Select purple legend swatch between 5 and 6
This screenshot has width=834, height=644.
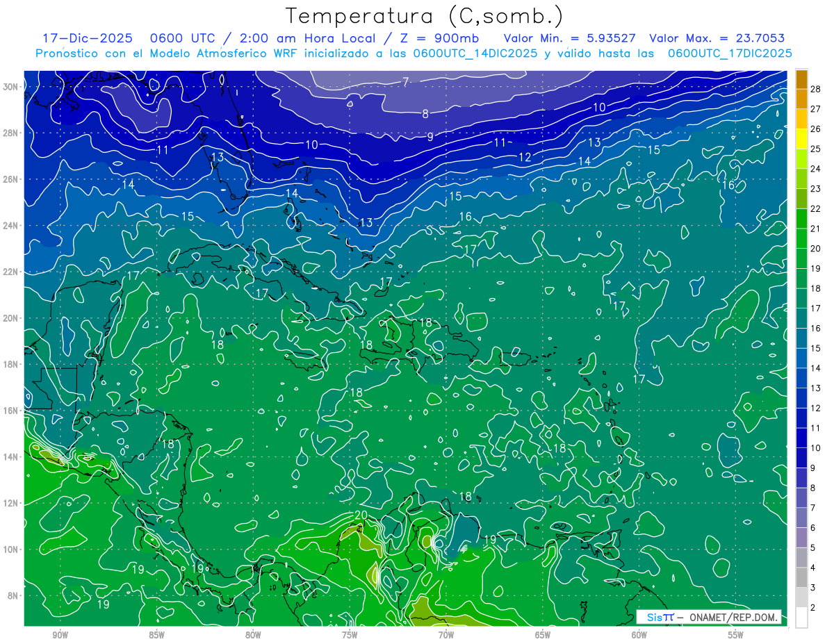click(x=801, y=538)
